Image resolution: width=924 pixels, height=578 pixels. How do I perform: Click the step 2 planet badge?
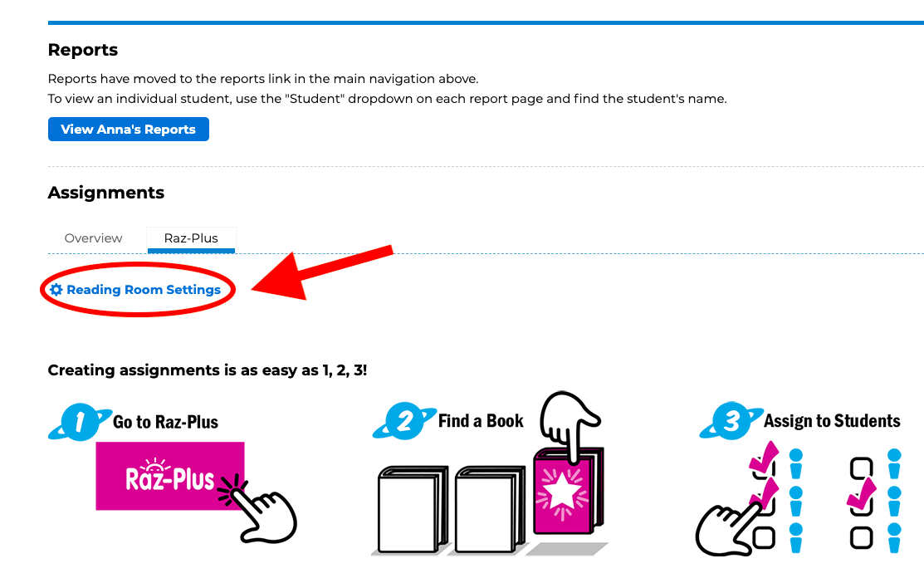tap(405, 421)
